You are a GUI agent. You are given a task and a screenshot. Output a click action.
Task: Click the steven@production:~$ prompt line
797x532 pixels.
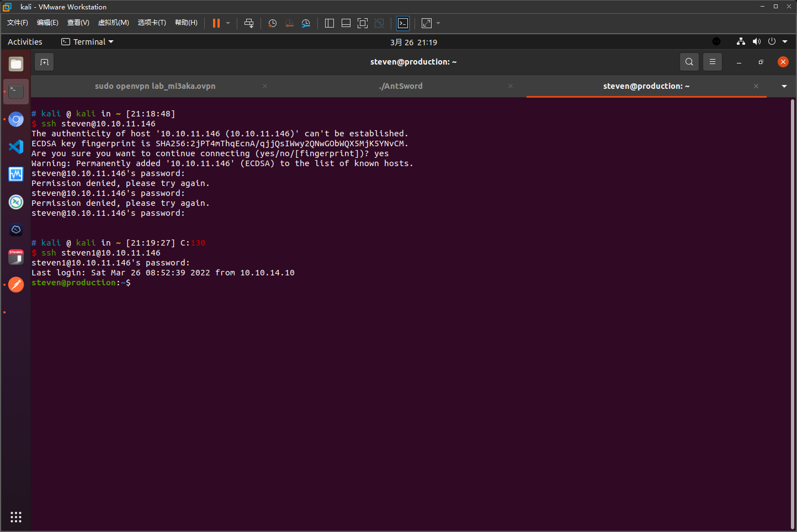coord(81,283)
